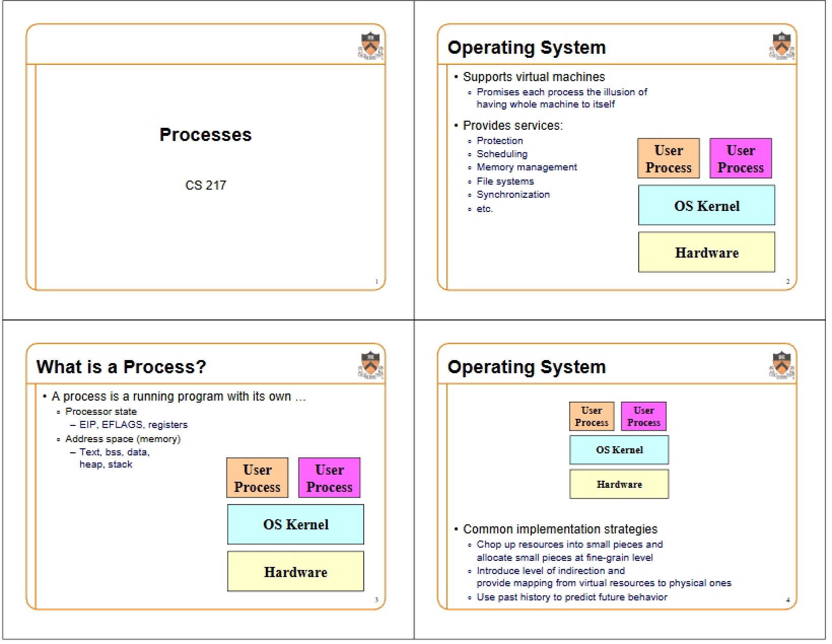Click the OS Kernel box on slide 3
Viewport: 832px width, 644px height.
296,524
